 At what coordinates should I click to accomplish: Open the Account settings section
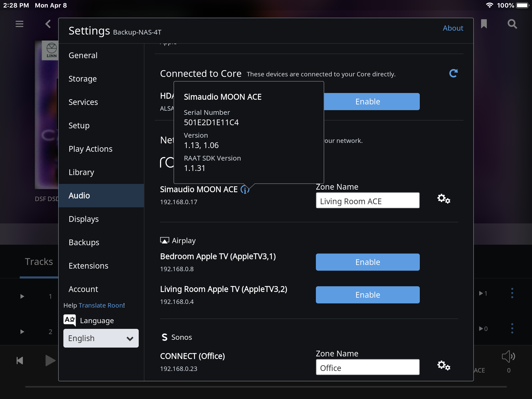click(x=101, y=289)
